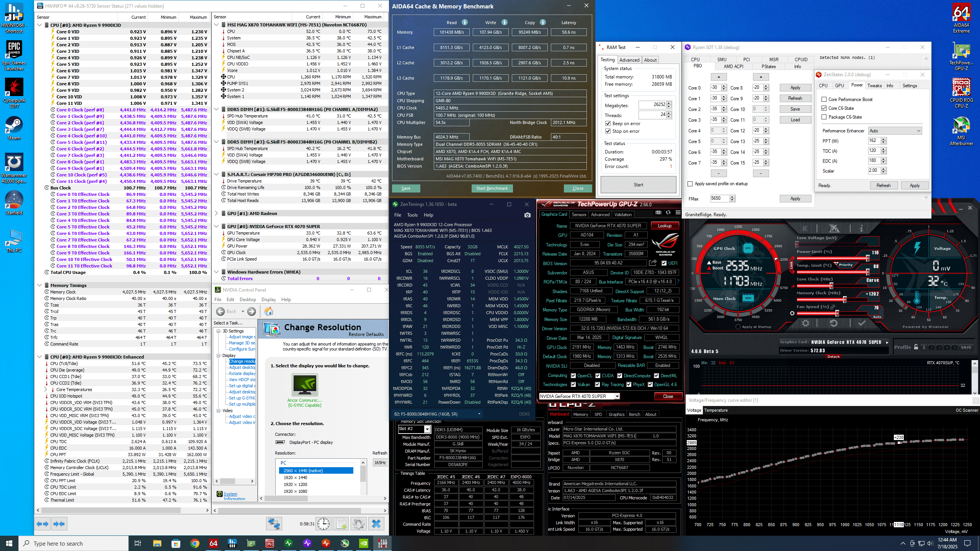Click HWiNFO collapse columns arrows button

pyautogui.click(x=59, y=524)
